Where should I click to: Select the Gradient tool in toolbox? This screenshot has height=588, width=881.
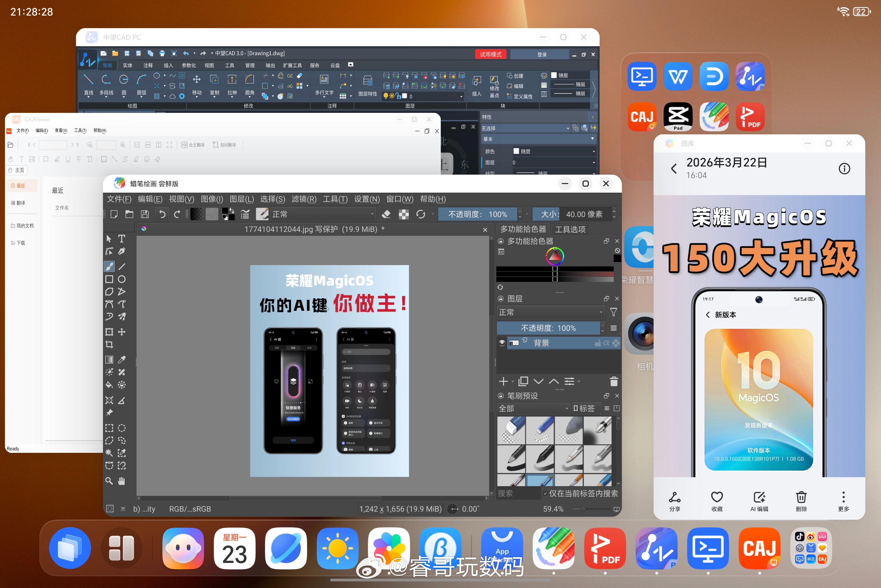point(109,360)
